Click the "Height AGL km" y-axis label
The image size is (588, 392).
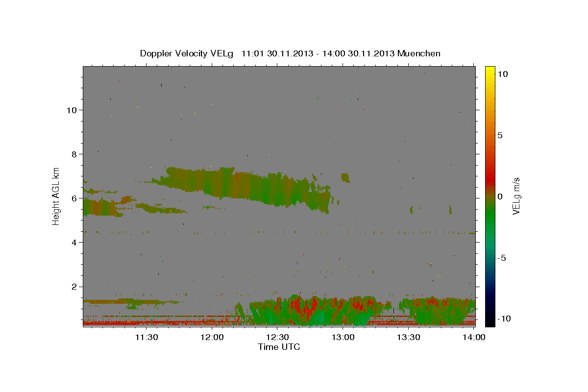tap(56, 196)
